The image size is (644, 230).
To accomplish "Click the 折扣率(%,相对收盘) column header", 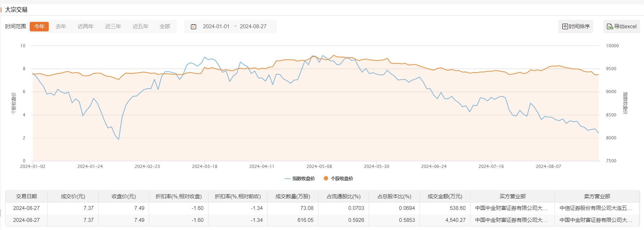I will tap(178, 196).
